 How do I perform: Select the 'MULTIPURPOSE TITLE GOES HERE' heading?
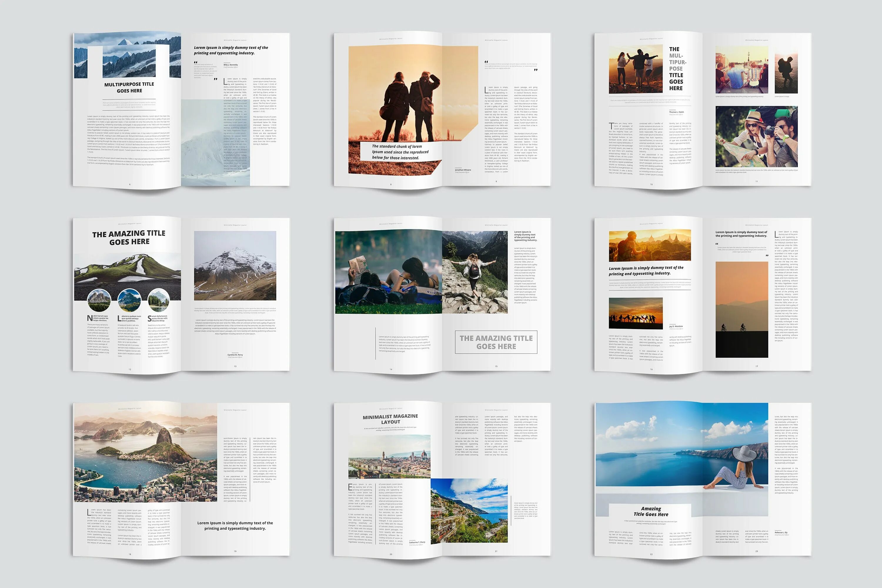pyautogui.click(x=129, y=87)
